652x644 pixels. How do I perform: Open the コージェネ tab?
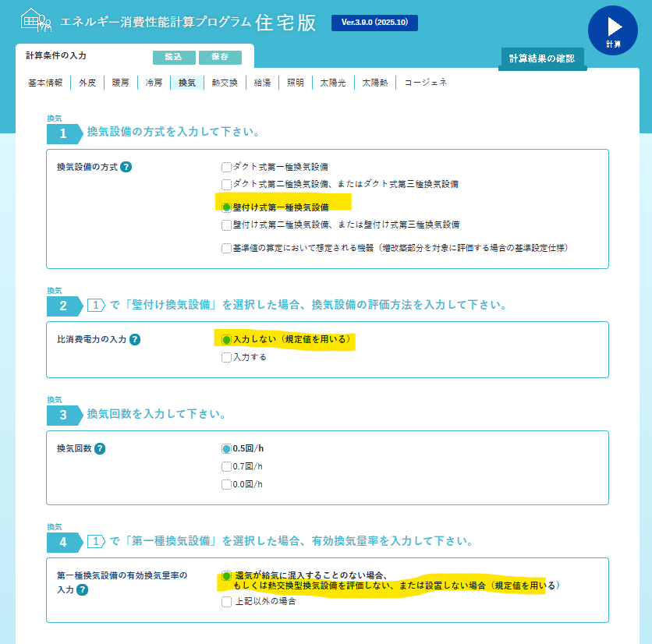click(x=425, y=83)
